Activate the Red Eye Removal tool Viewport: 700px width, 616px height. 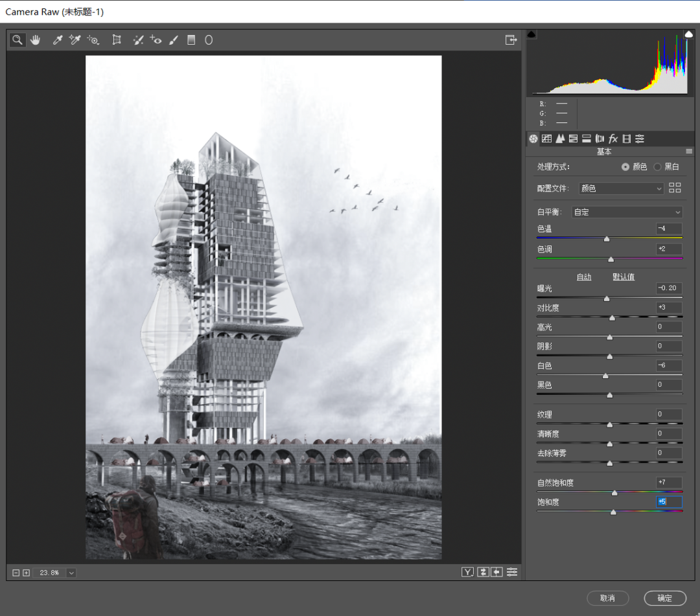(x=156, y=40)
